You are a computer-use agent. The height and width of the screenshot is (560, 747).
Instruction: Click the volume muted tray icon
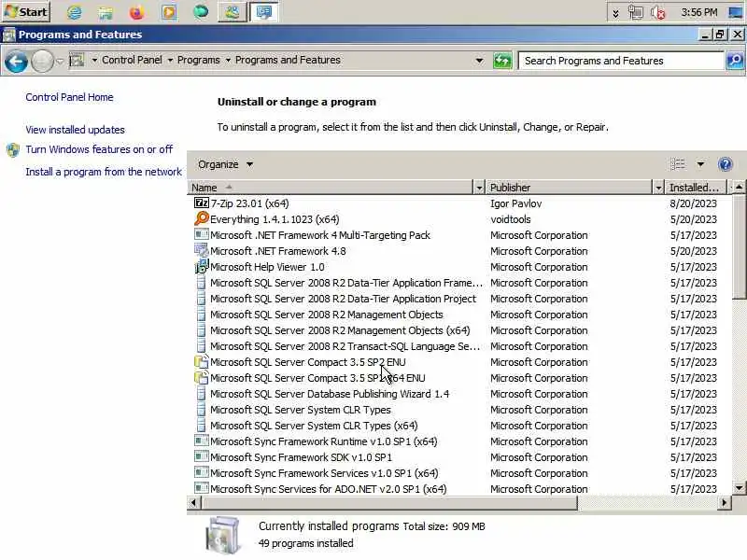(x=658, y=12)
